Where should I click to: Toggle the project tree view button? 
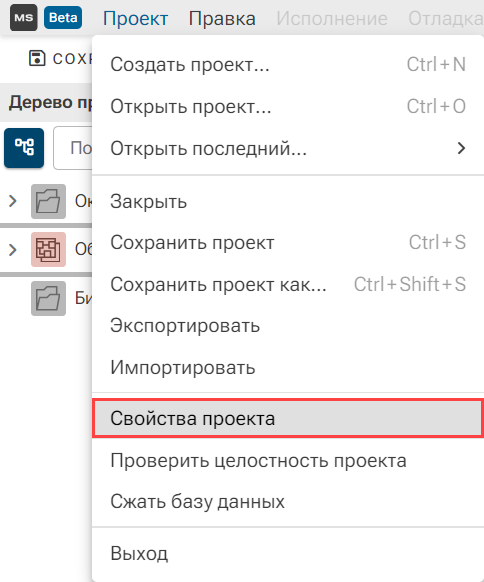pos(24,148)
